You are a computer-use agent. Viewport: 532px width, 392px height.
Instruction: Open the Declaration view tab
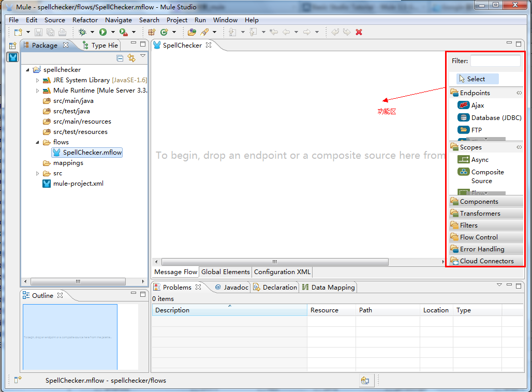[x=275, y=287]
